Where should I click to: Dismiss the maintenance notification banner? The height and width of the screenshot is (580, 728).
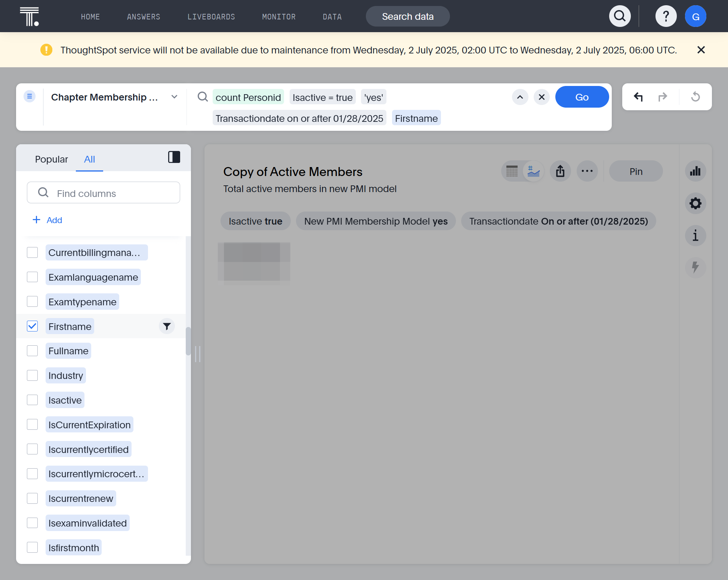[x=701, y=50]
